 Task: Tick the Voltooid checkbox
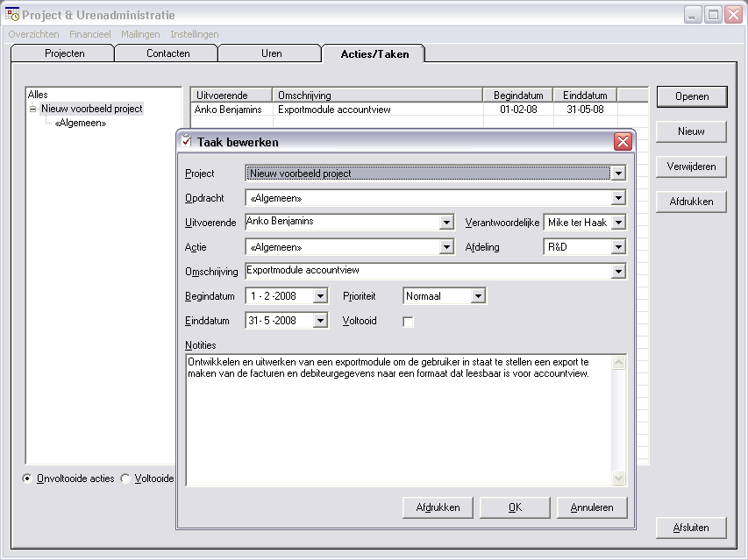click(x=408, y=322)
